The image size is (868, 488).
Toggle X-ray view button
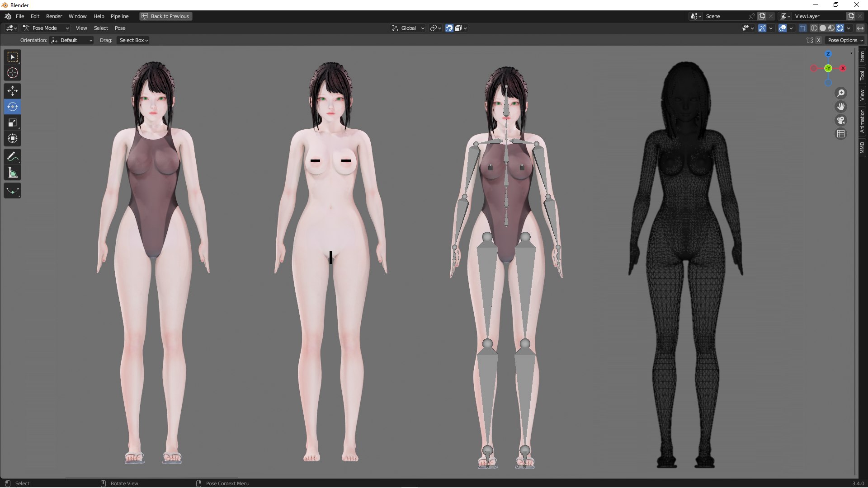(802, 28)
